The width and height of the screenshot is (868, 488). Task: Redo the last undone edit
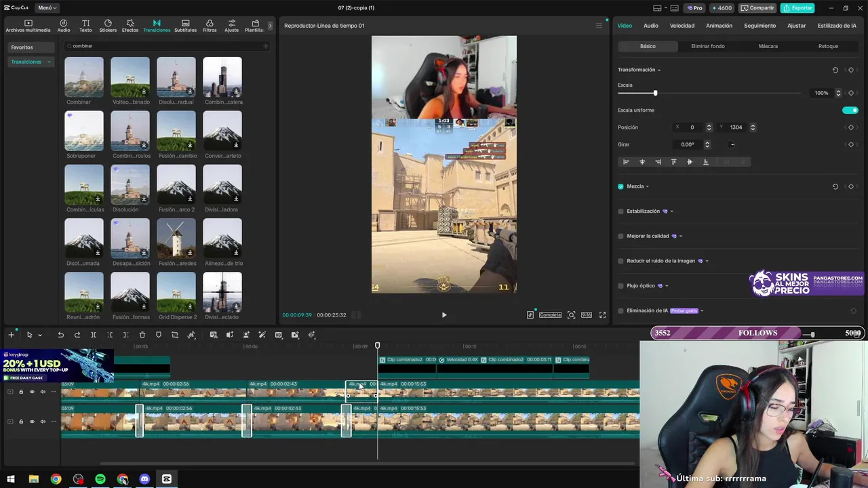point(77,335)
